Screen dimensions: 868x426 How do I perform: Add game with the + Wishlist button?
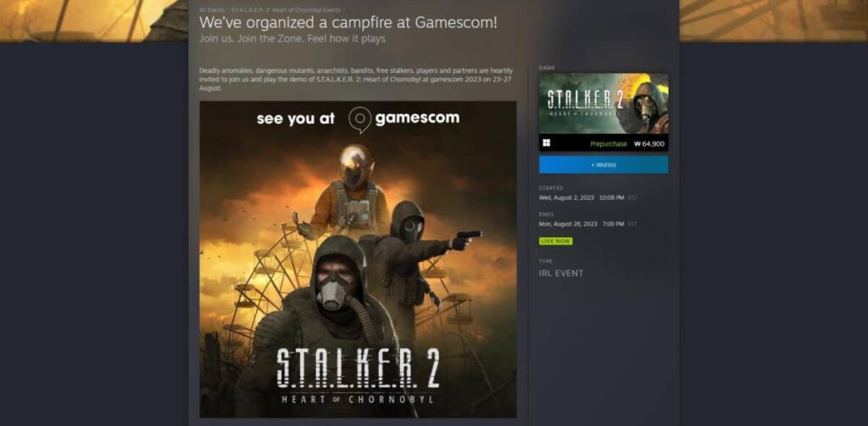[x=604, y=165]
